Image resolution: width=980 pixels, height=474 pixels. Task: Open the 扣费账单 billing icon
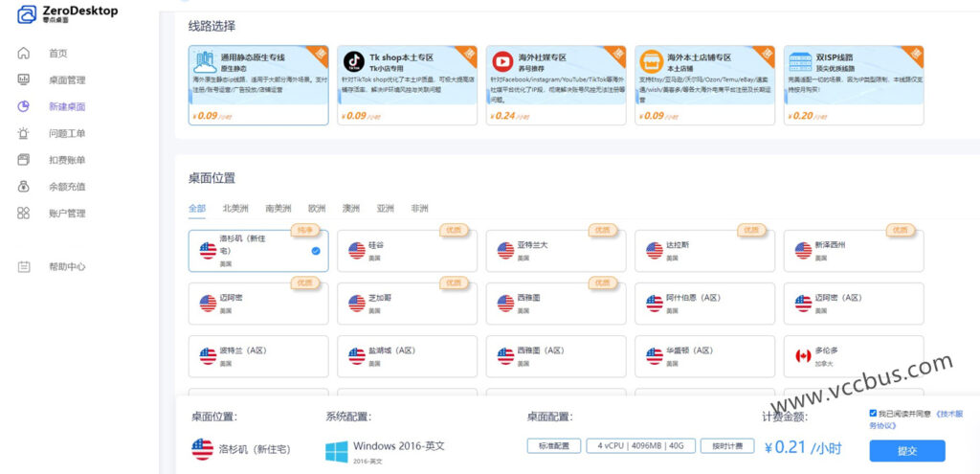coord(24,160)
